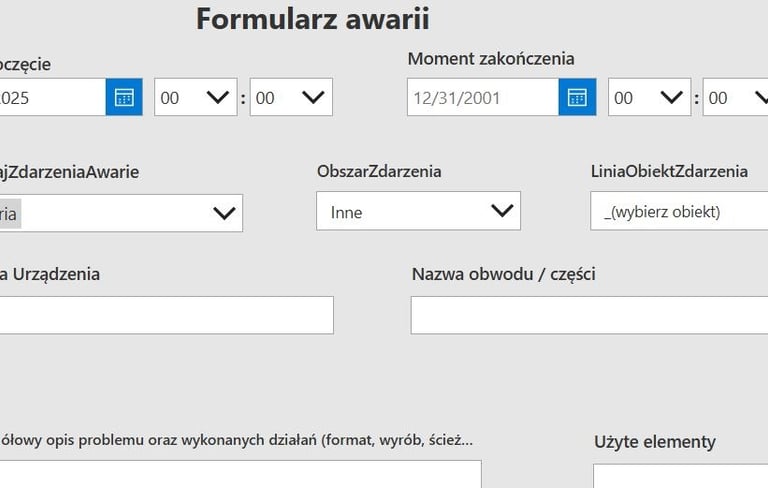Open the Moment zakończenia calendar picker
The height and width of the screenshot is (488, 768).
pyautogui.click(x=577, y=97)
